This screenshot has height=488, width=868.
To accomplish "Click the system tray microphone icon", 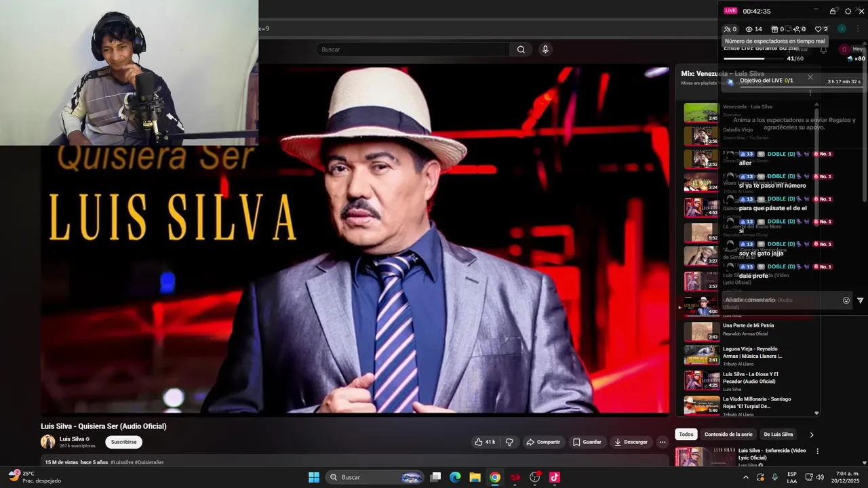I will pos(774,477).
